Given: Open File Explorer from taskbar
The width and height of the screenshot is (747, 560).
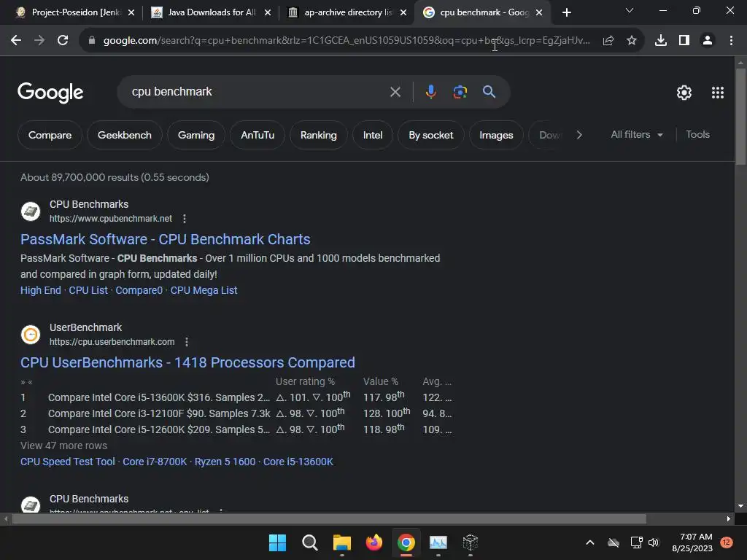Looking at the screenshot, I should click(341, 542).
